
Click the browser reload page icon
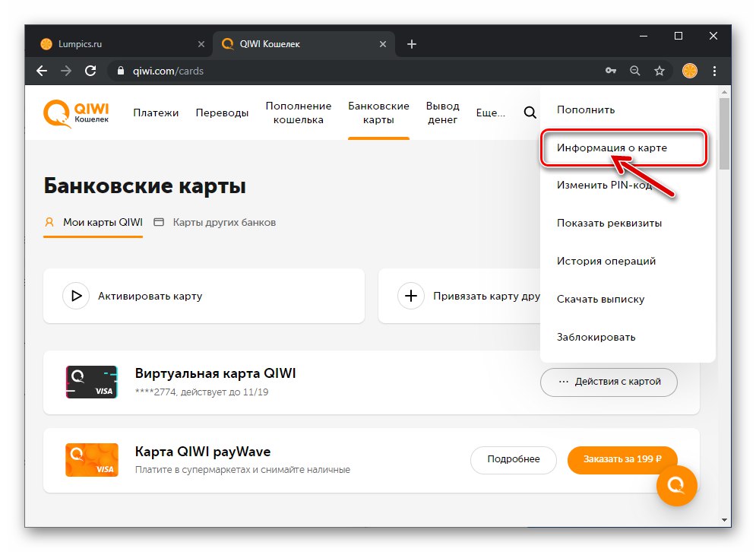click(x=90, y=71)
